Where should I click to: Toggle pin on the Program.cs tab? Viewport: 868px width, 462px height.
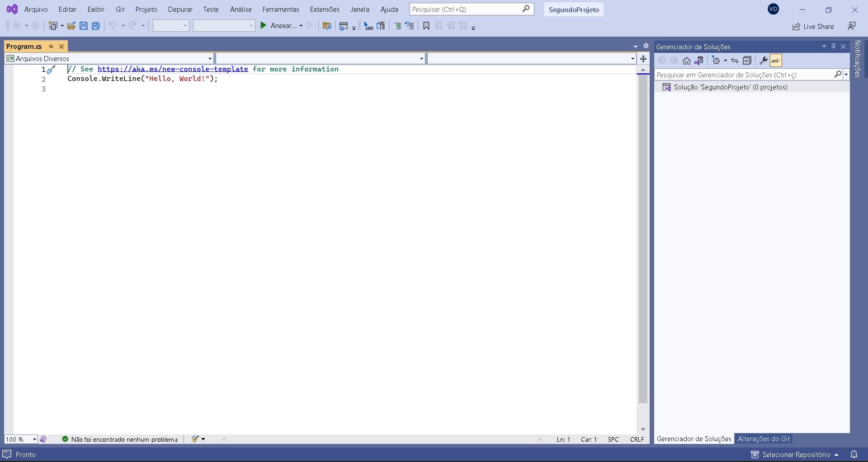[51, 46]
